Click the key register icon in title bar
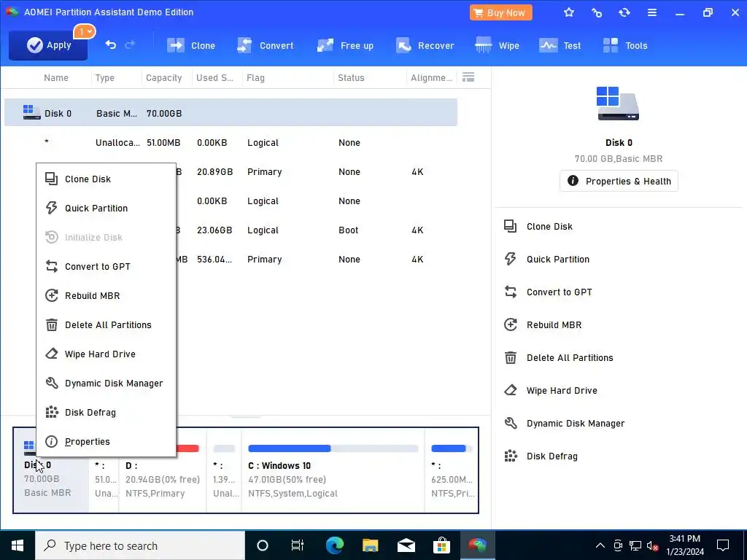 (597, 13)
